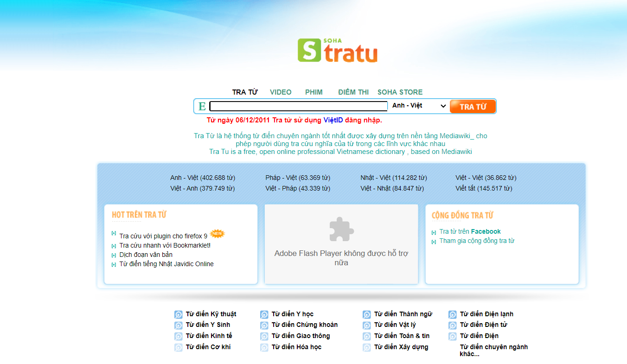Click the icon beside Từ điển Giao thông
Screen dimensions: 627x364
[x=264, y=336]
